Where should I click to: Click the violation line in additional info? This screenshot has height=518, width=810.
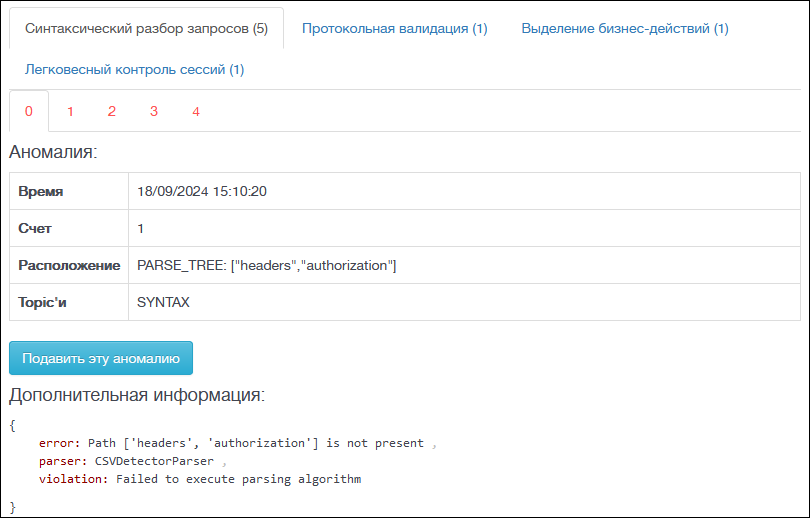[200, 479]
